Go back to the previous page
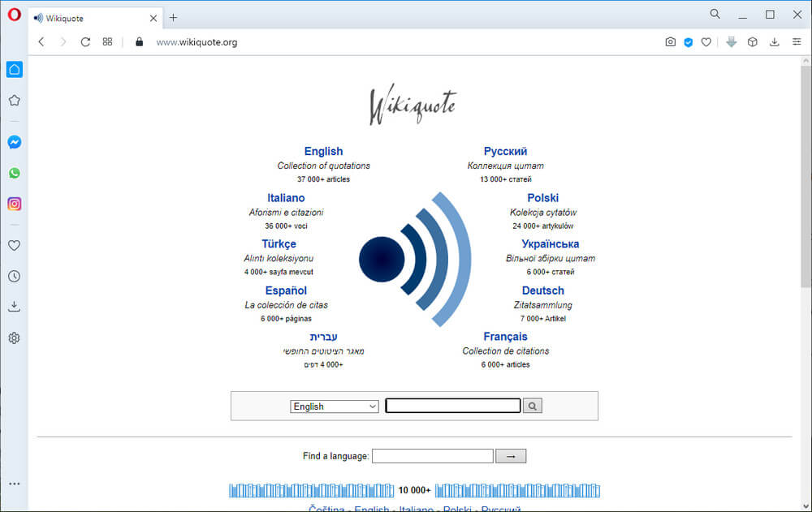This screenshot has width=812, height=512. (x=41, y=42)
